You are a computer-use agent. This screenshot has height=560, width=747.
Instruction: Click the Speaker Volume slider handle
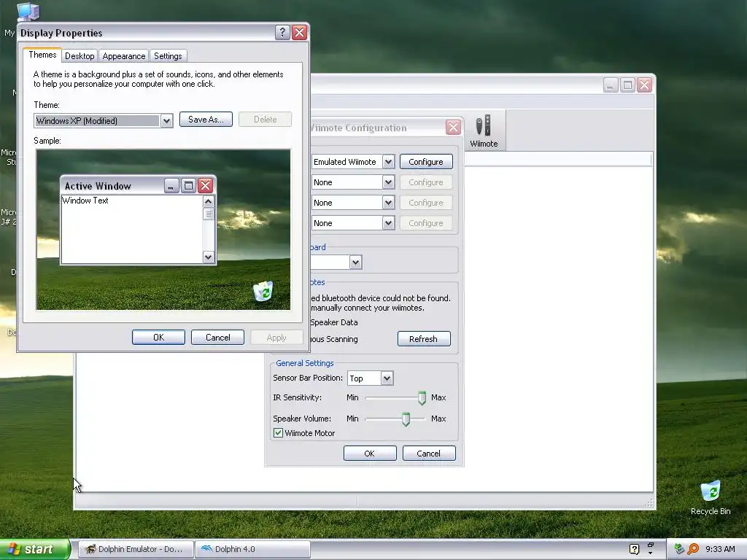[406, 419]
